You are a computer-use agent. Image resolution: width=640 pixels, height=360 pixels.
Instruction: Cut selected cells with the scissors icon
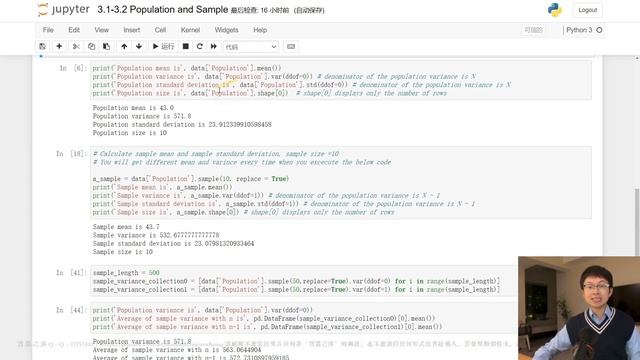tap(76, 47)
